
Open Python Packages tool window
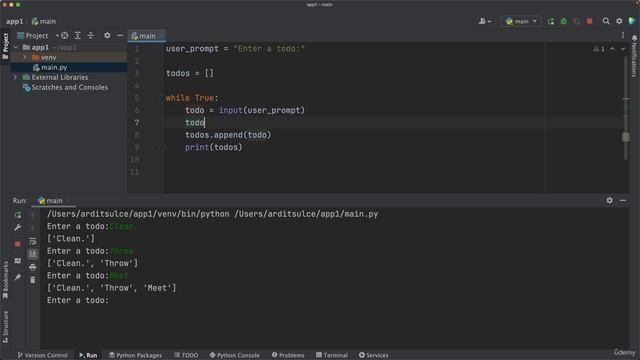(x=135, y=355)
